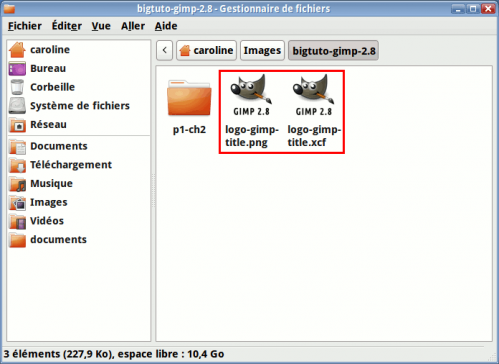Click the status bar free space text

point(171,354)
